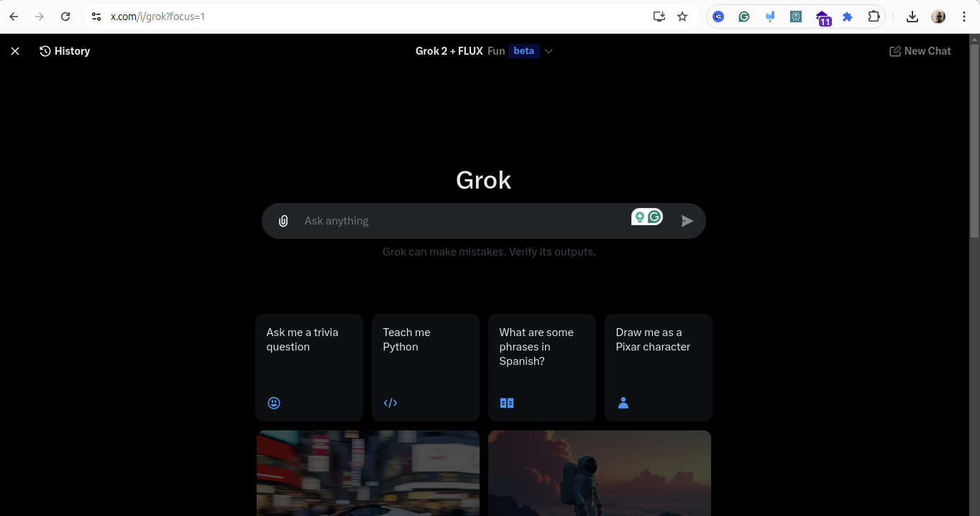Choose the Teach me Python suggestion
This screenshot has width=980, height=516.
coord(426,367)
